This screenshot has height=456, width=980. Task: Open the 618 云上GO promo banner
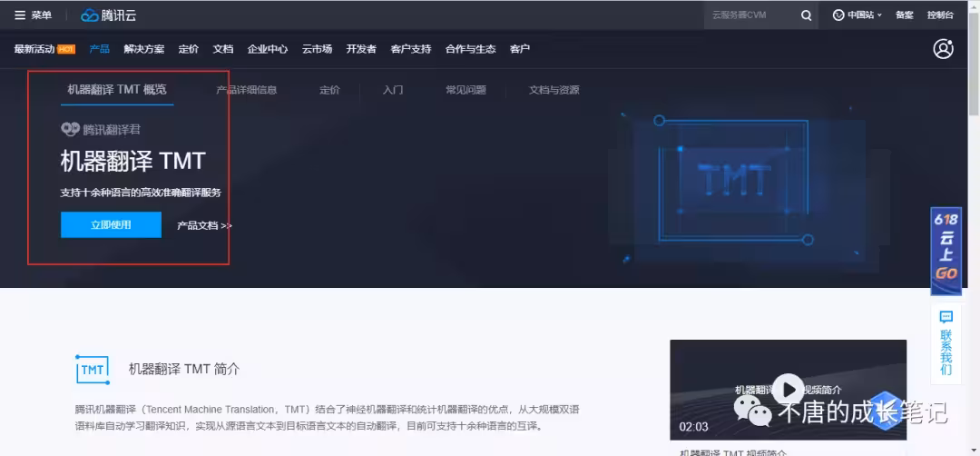[946, 251]
